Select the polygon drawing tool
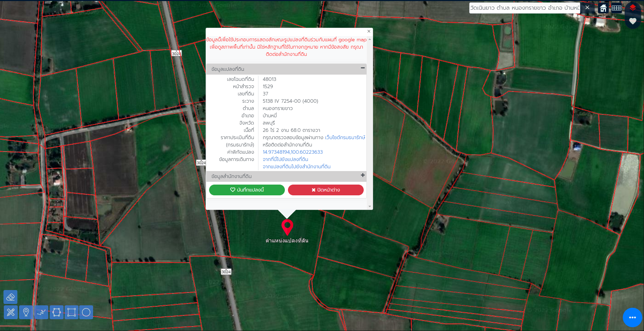 click(x=57, y=312)
